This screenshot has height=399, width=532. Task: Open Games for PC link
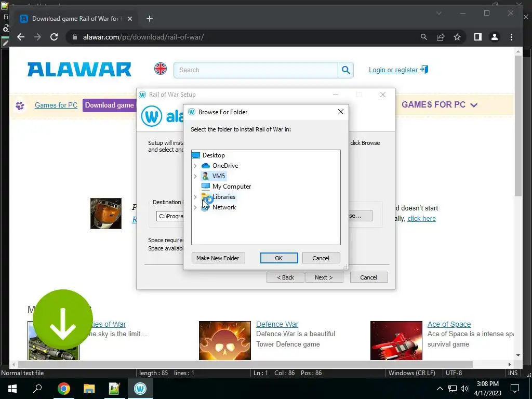[56, 105]
